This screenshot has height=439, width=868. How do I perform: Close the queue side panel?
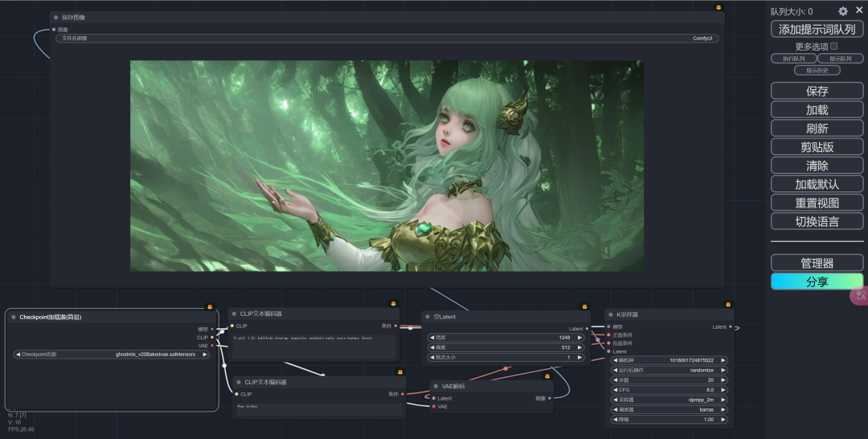859,10
